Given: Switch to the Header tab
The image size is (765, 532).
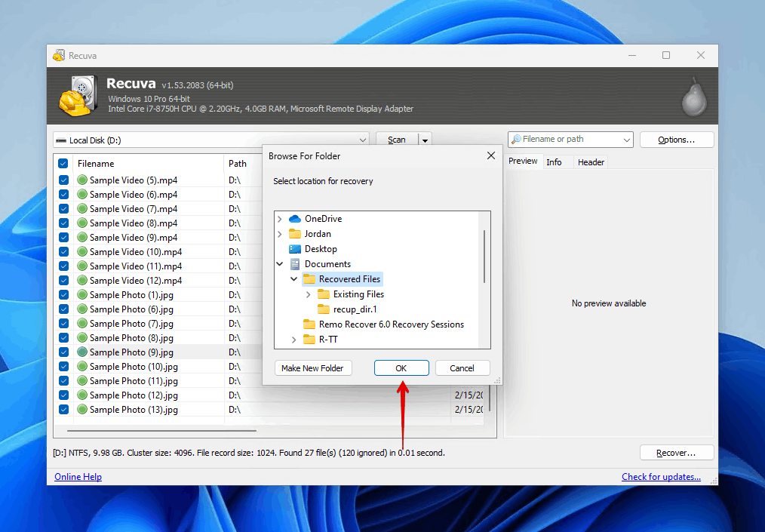Looking at the screenshot, I should click(591, 162).
